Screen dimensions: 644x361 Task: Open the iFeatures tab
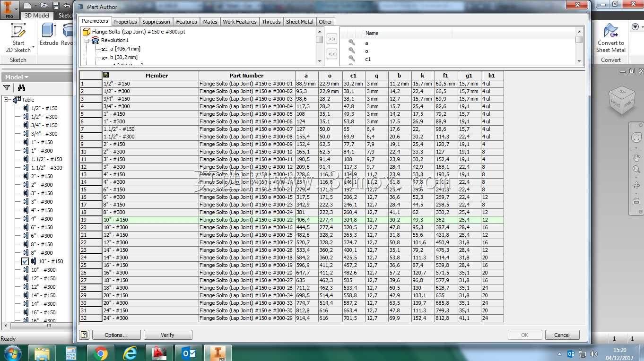(x=186, y=22)
